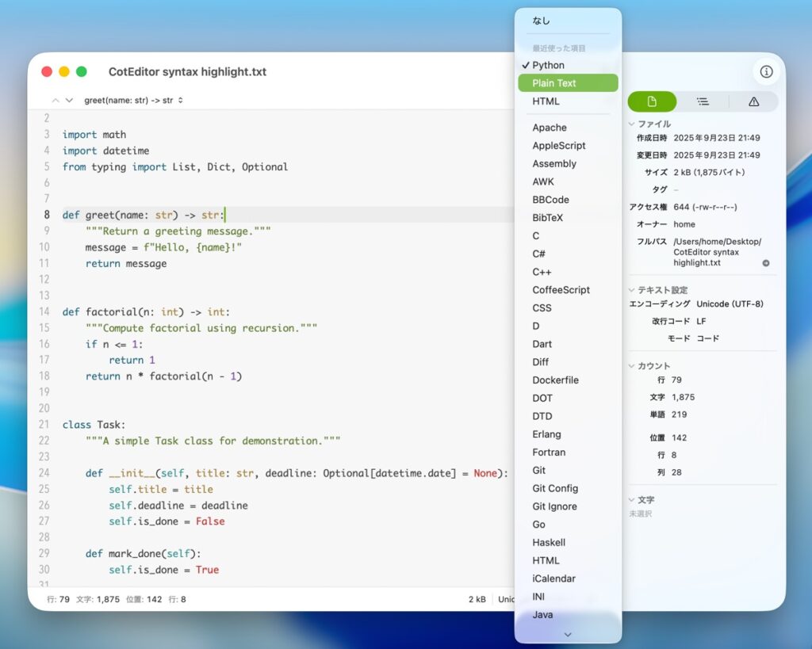The width and height of the screenshot is (812, 649).
Task: Collapse the カウント section
Action: click(x=632, y=366)
